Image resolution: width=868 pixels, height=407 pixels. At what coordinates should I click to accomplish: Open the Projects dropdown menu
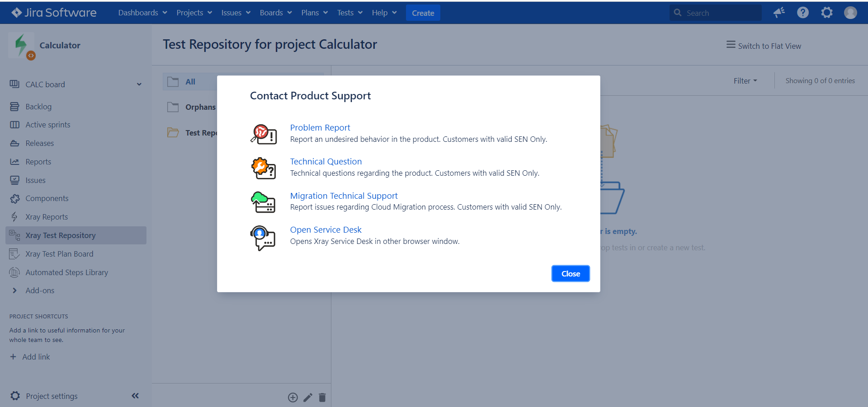(x=194, y=13)
